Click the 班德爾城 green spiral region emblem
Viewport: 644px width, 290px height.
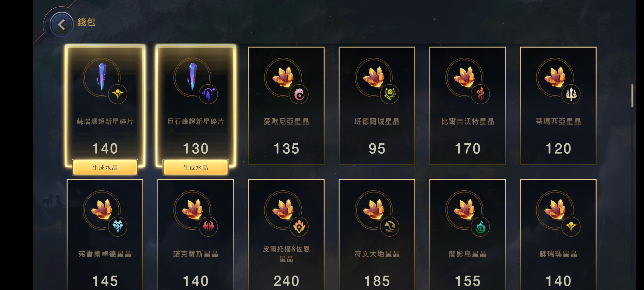(x=390, y=94)
